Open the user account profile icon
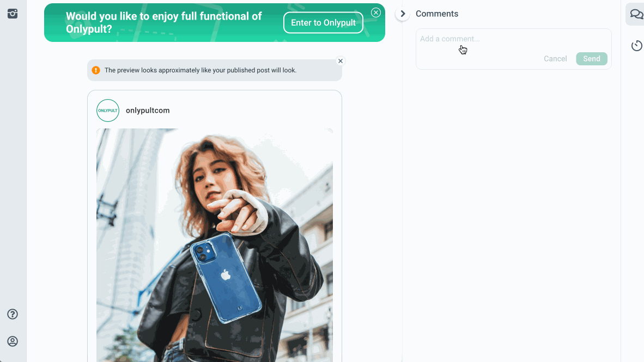Screen dimensions: 644x362 (13, 341)
